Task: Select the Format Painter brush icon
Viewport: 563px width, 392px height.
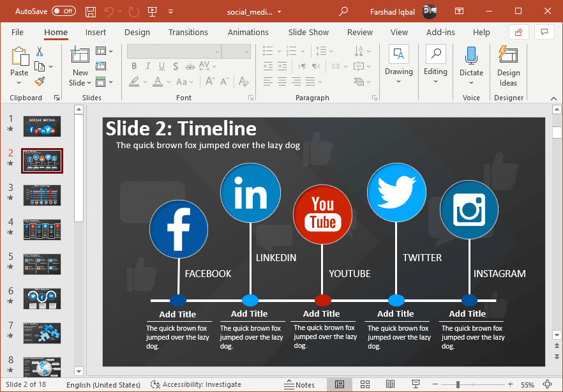Action: tap(40, 82)
